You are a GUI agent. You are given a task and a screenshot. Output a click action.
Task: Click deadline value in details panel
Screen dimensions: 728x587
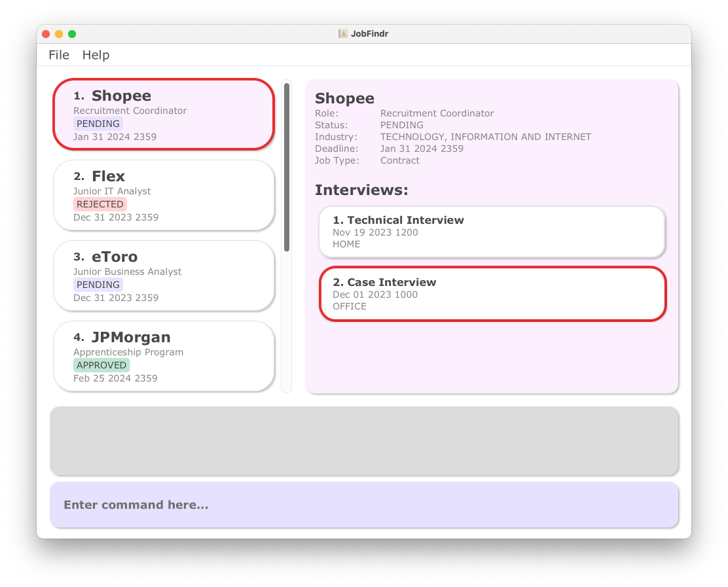pos(422,149)
